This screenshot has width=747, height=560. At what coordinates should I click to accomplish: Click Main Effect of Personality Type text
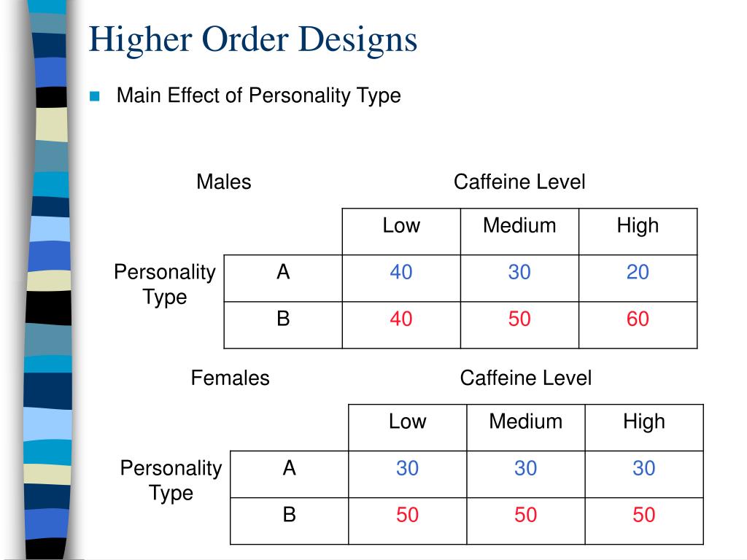[x=259, y=96]
